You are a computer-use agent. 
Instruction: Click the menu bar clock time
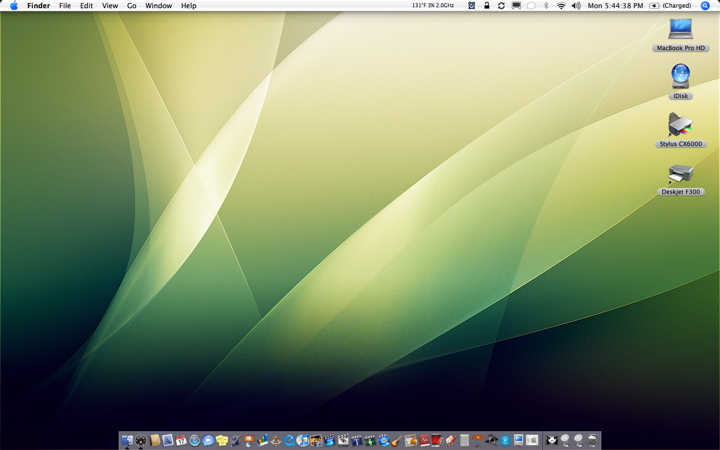tap(615, 6)
